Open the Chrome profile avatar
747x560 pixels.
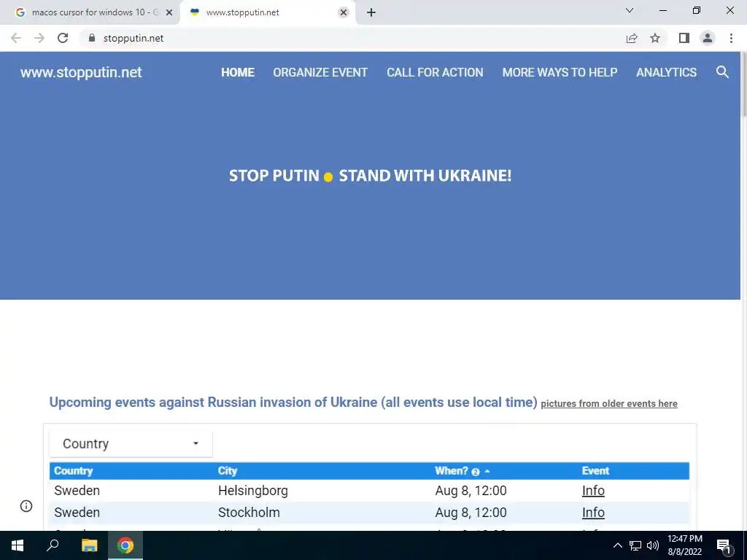coord(708,38)
